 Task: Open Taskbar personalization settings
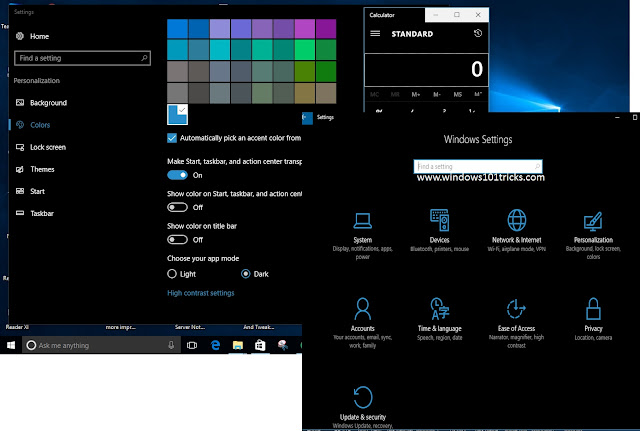tap(34, 213)
